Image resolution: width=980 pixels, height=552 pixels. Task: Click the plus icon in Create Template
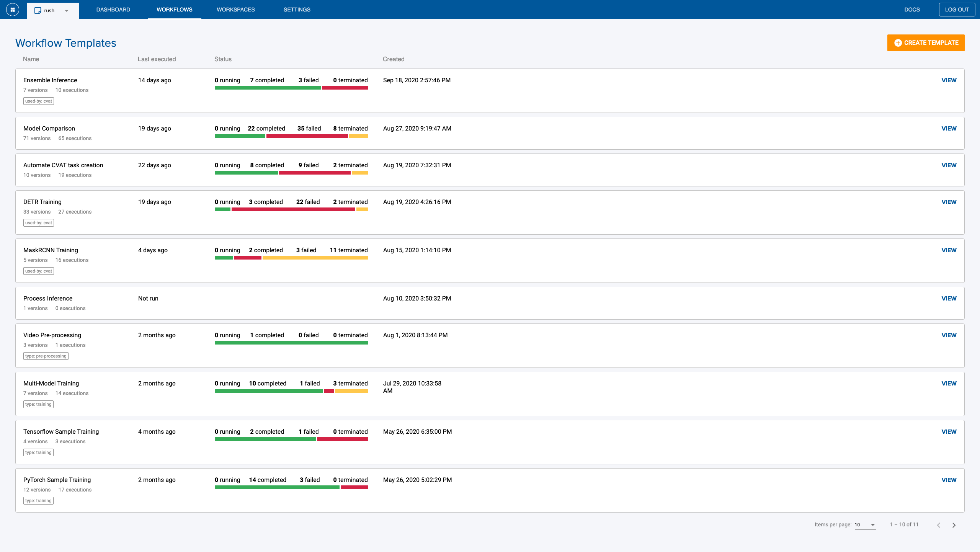[898, 43]
